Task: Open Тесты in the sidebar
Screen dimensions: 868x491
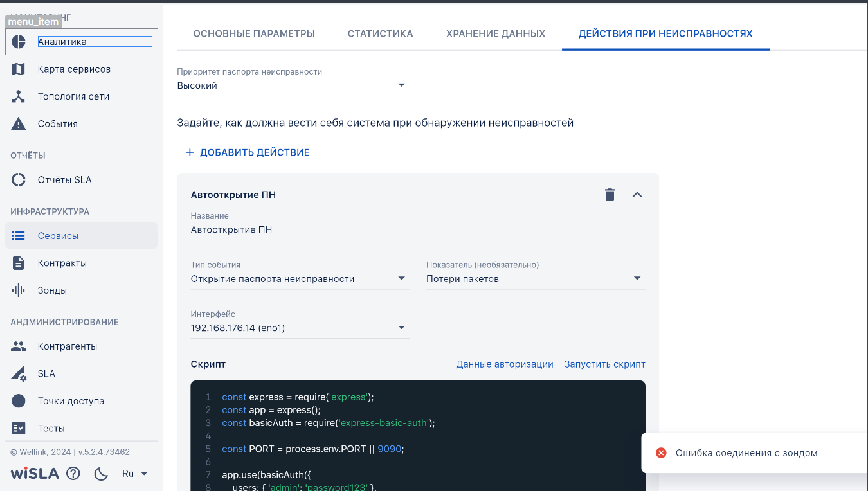Action: point(81,428)
